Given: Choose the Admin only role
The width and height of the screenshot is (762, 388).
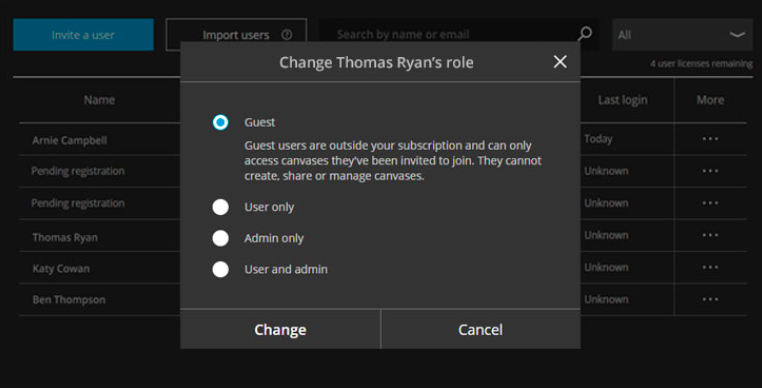Looking at the screenshot, I should (x=220, y=238).
